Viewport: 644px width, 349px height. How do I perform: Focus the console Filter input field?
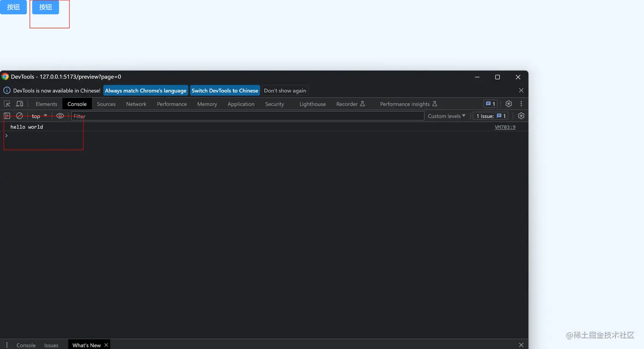247,116
